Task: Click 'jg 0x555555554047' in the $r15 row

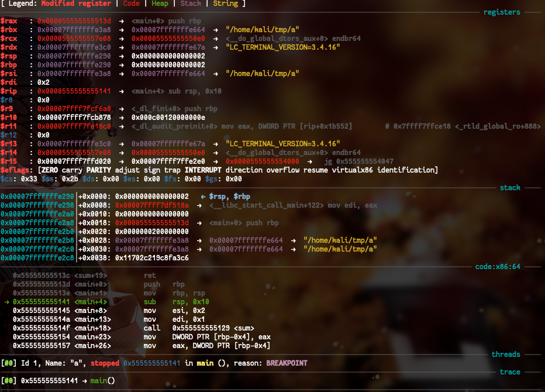Action: pyautogui.click(x=358, y=161)
